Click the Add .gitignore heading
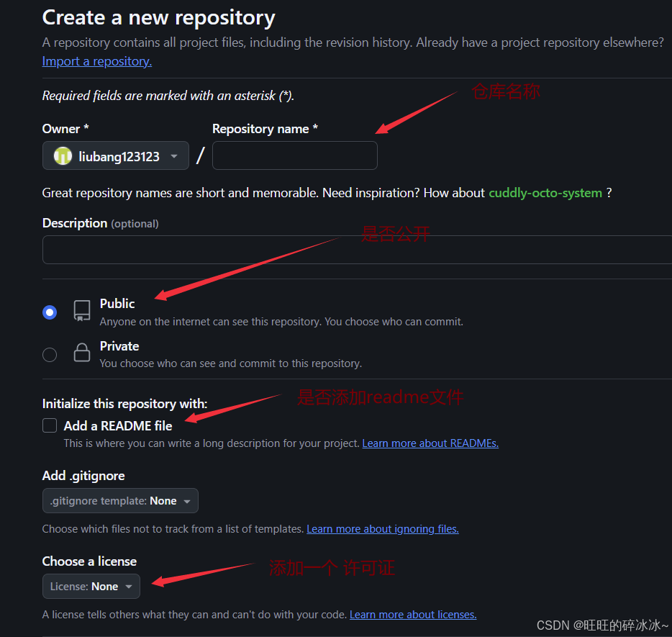The height and width of the screenshot is (637, 672). coord(83,476)
